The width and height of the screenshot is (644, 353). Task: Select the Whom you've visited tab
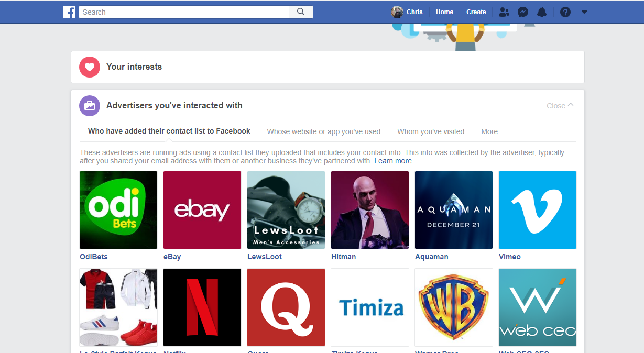431,131
